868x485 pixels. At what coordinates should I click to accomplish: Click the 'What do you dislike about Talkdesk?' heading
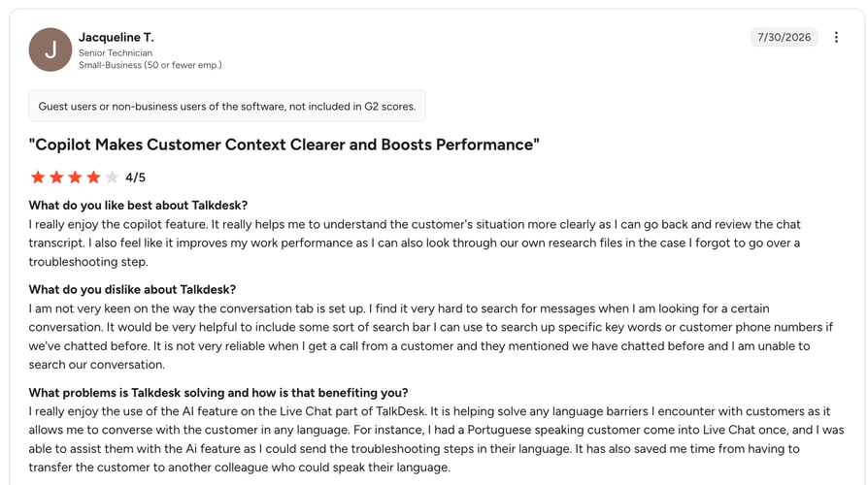(x=132, y=289)
